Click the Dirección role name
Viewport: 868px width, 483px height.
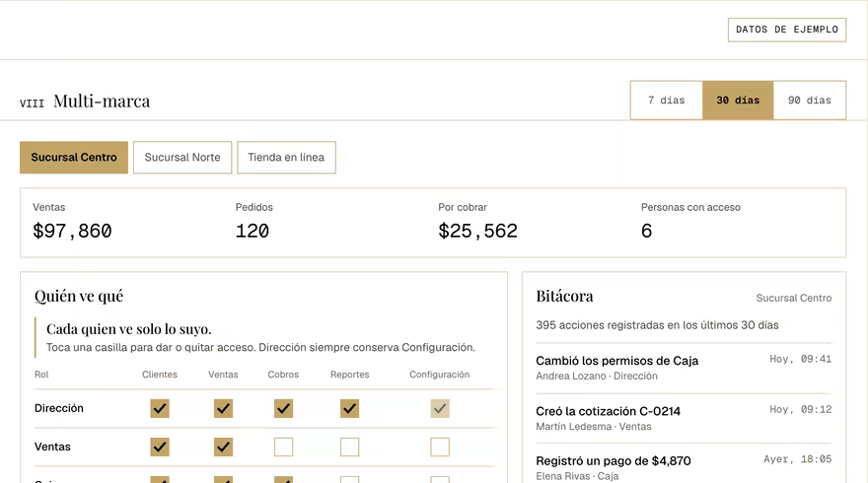point(58,408)
